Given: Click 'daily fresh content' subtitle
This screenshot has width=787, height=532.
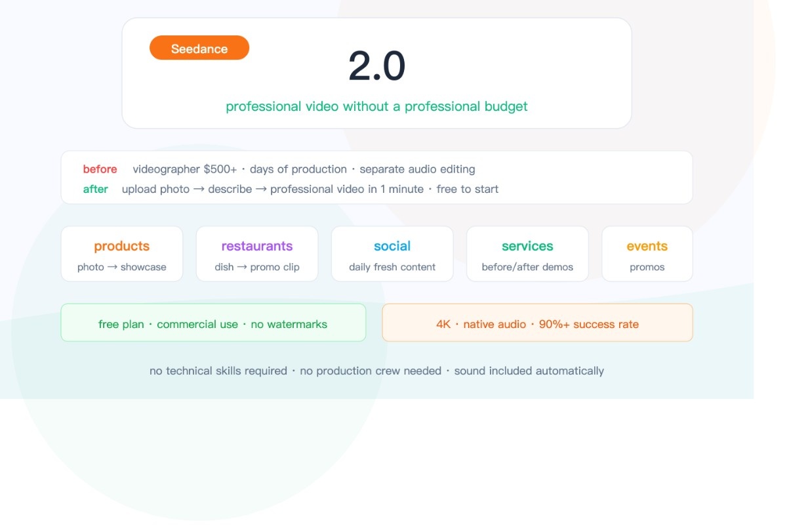Looking at the screenshot, I should [x=392, y=267].
